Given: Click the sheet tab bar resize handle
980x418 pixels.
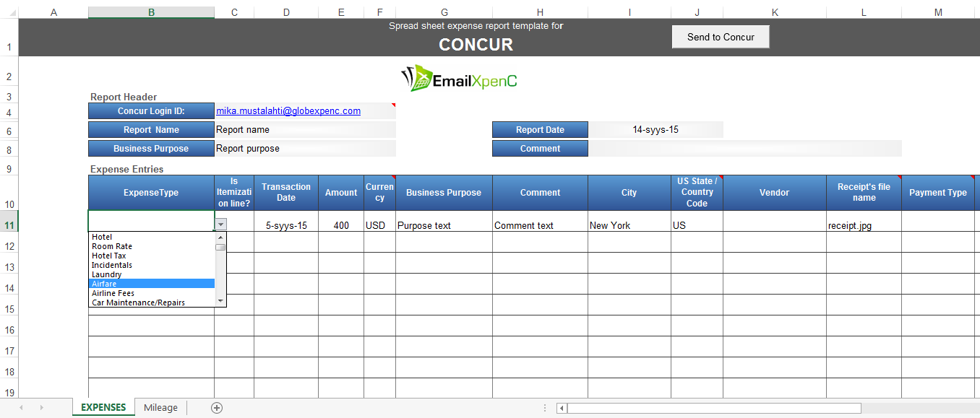Looking at the screenshot, I should (545, 408).
